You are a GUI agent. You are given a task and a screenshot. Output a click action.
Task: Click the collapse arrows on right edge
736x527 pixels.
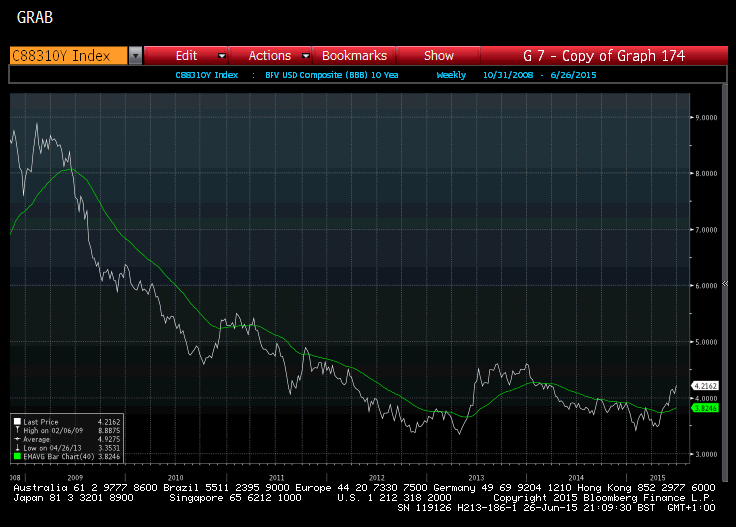pos(725,284)
